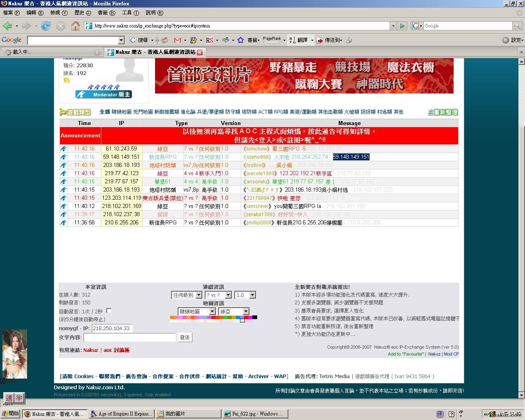
Task: Pick the red color swatch beside magenta
Action: (x=247, y=317)
